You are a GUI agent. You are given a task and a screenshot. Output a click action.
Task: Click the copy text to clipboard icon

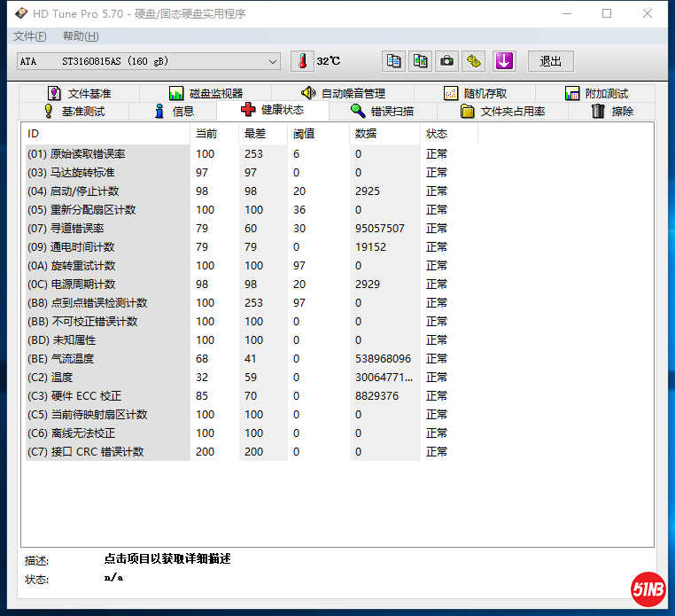point(394,61)
